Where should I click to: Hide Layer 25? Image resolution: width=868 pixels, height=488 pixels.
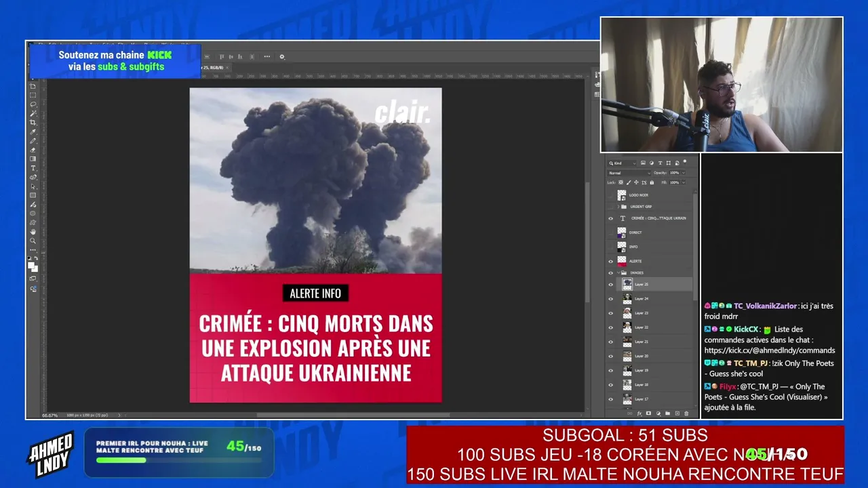coord(610,285)
